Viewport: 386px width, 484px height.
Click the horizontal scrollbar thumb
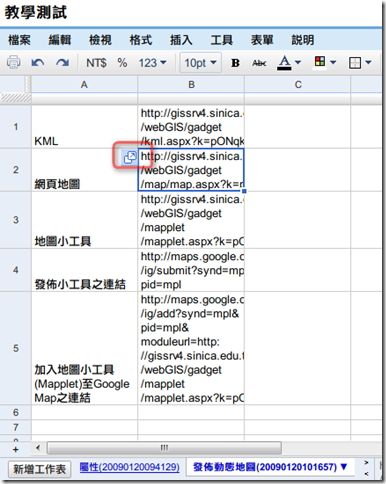click(164, 448)
